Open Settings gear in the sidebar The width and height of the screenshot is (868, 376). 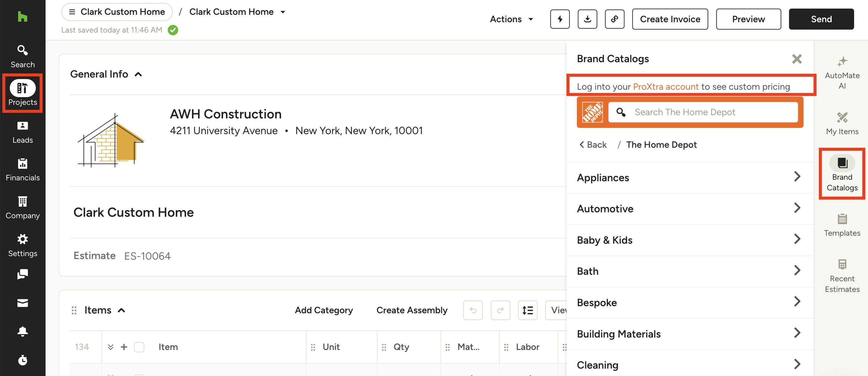(22, 245)
